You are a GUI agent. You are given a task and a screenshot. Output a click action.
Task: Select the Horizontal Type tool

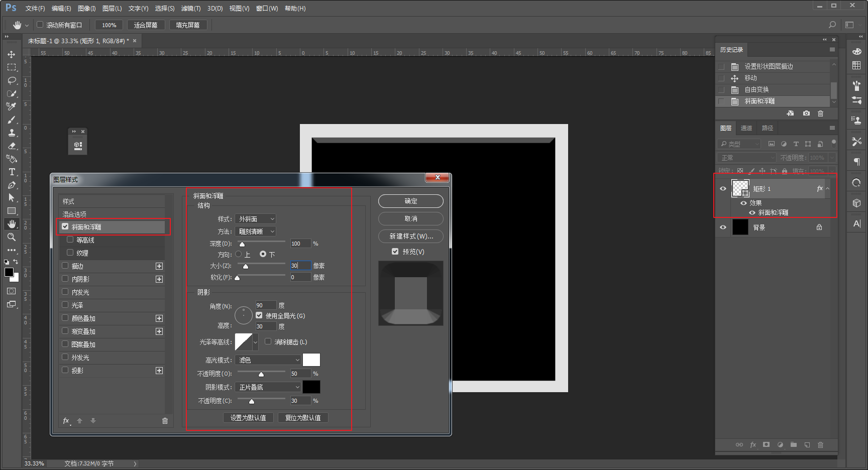click(12, 172)
